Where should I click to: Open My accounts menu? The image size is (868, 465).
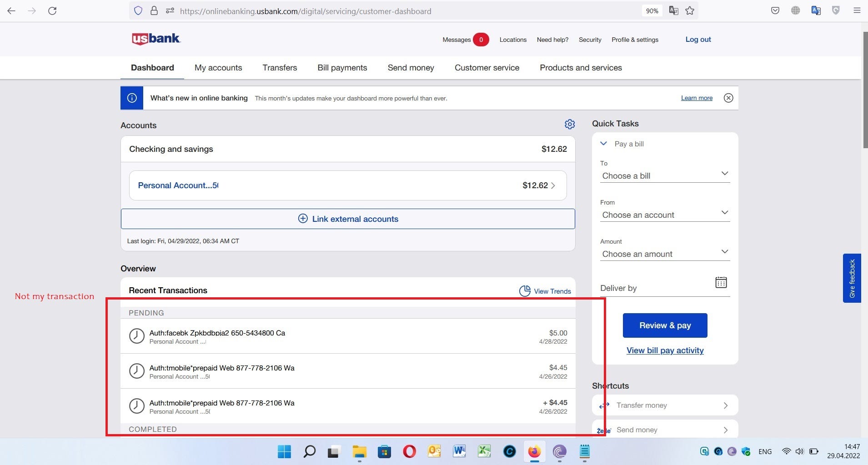click(x=218, y=68)
